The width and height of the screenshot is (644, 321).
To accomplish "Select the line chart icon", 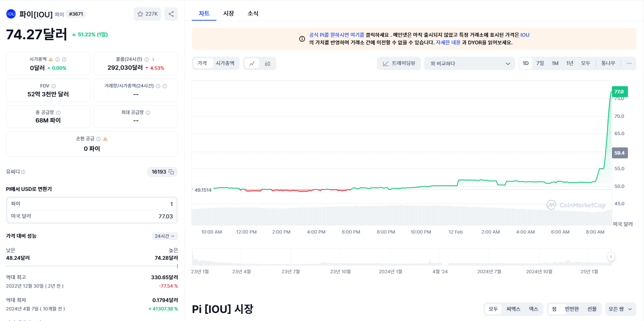I will (x=252, y=63).
